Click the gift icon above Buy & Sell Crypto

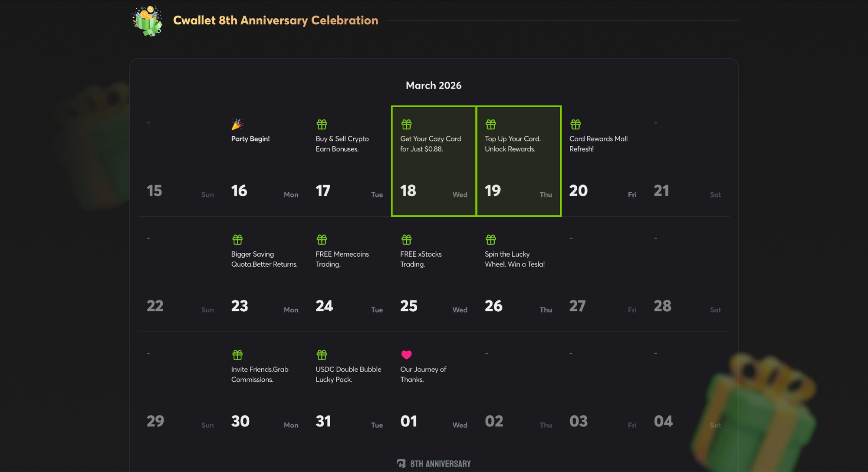coord(322,125)
